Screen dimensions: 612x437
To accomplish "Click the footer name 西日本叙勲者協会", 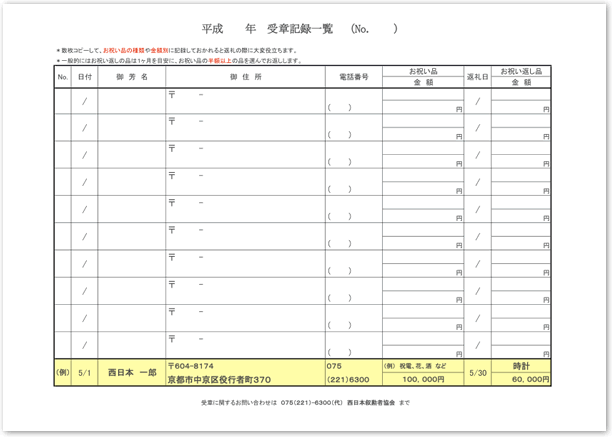I will 371,403.
